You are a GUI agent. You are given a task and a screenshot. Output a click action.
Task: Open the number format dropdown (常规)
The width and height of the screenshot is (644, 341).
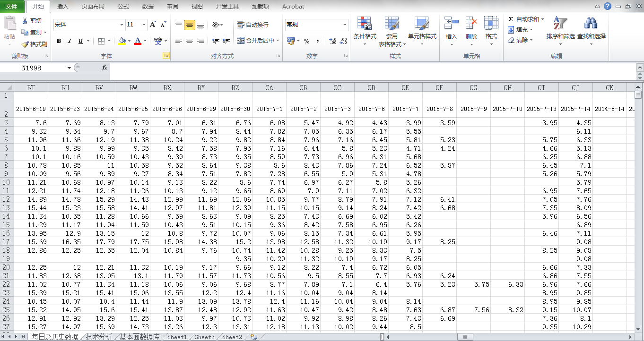[x=345, y=25]
